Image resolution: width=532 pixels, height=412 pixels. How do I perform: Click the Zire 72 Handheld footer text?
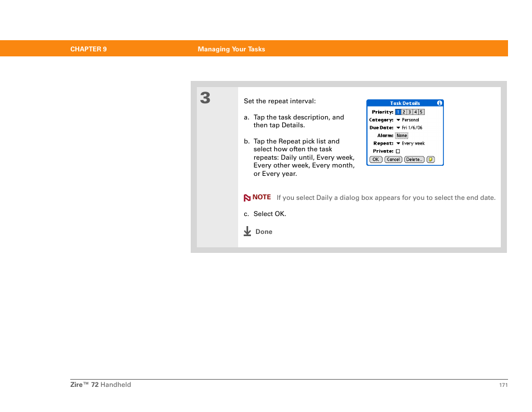(100, 385)
